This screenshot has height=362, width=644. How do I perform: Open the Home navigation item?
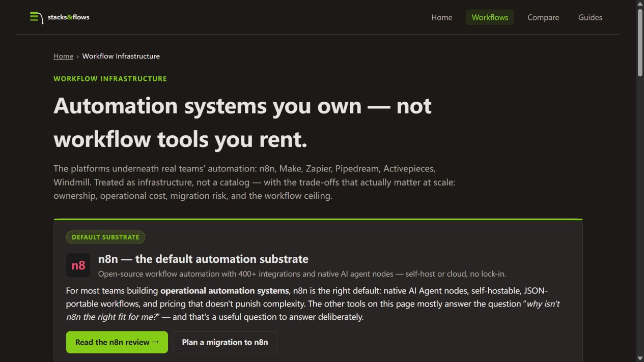(441, 17)
